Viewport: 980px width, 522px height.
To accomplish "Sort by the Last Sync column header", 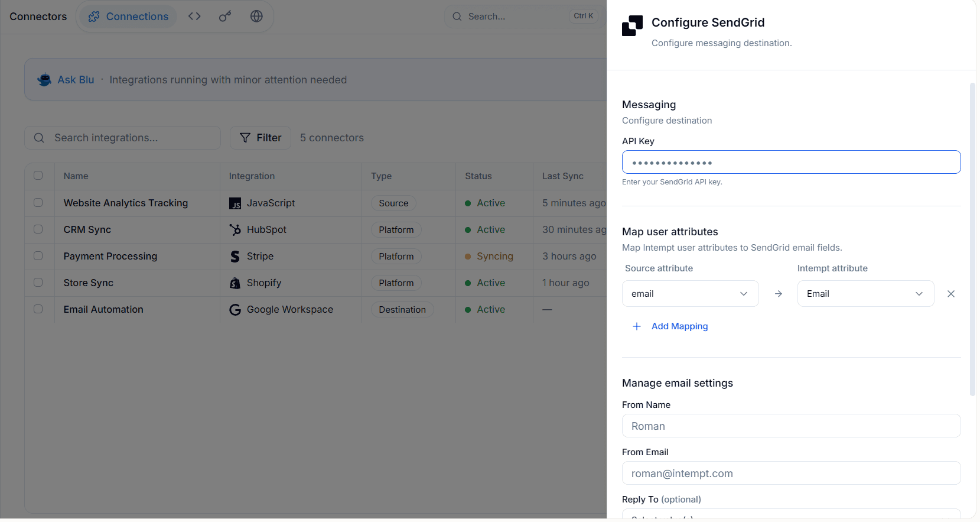I will tap(563, 176).
